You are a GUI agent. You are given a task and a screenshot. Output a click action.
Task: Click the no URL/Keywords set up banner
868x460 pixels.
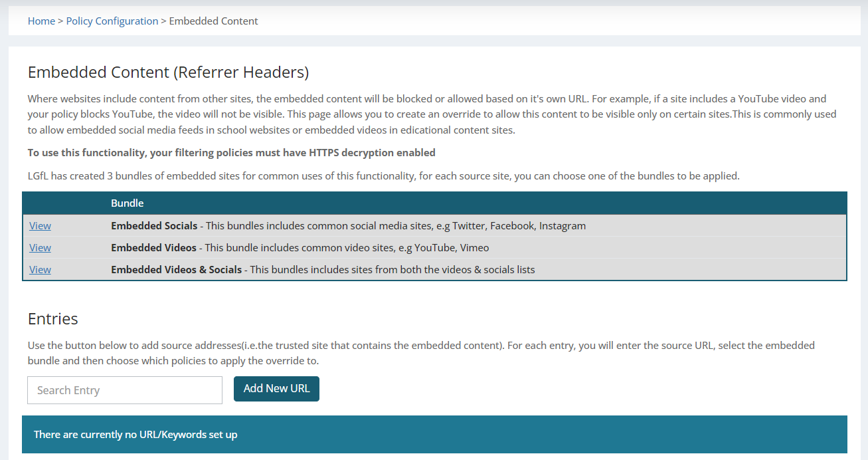click(x=434, y=435)
